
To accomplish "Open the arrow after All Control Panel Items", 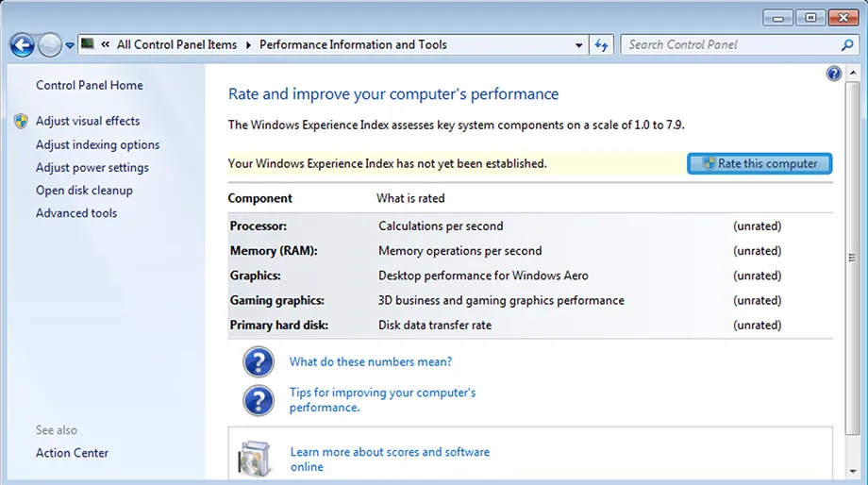I will [x=248, y=45].
